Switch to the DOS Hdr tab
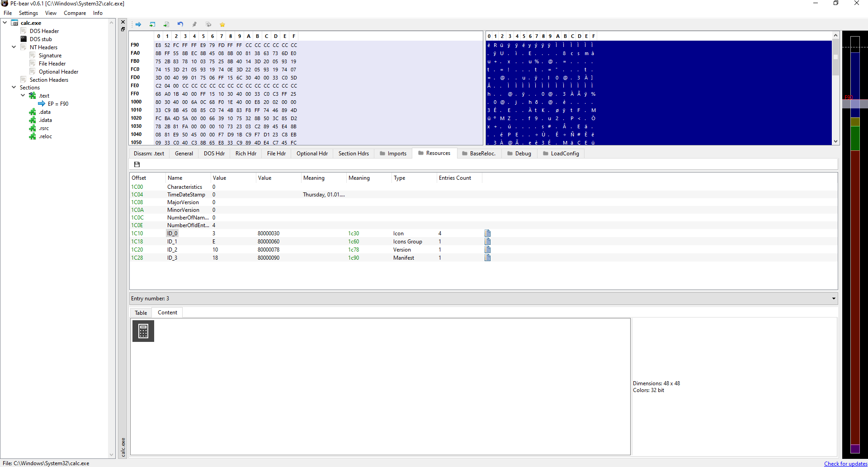The width and height of the screenshot is (868, 467). coord(214,154)
